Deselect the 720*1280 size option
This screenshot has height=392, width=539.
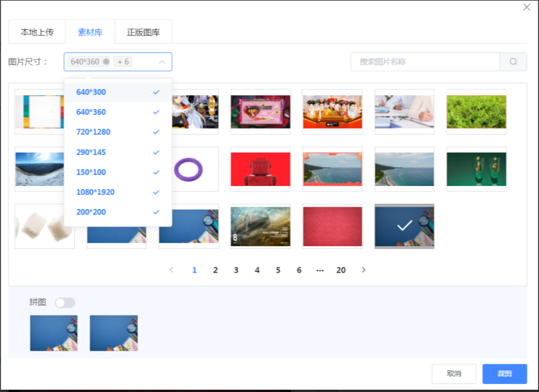tap(118, 132)
